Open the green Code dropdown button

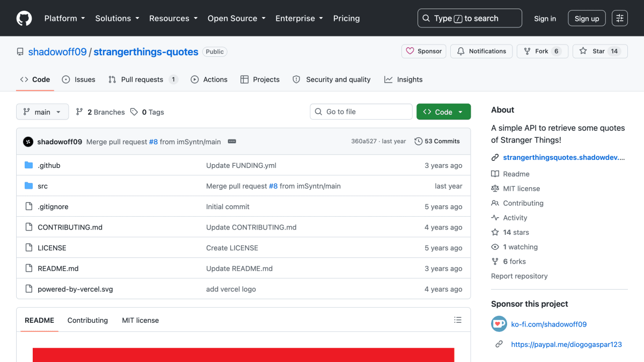[x=443, y=112]
